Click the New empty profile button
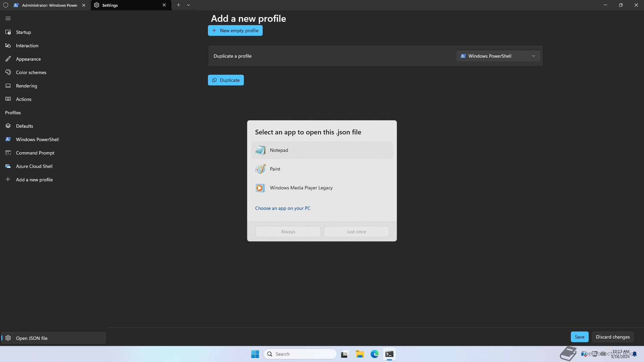The height and width of the screenshot is (362, 644). 235,31
